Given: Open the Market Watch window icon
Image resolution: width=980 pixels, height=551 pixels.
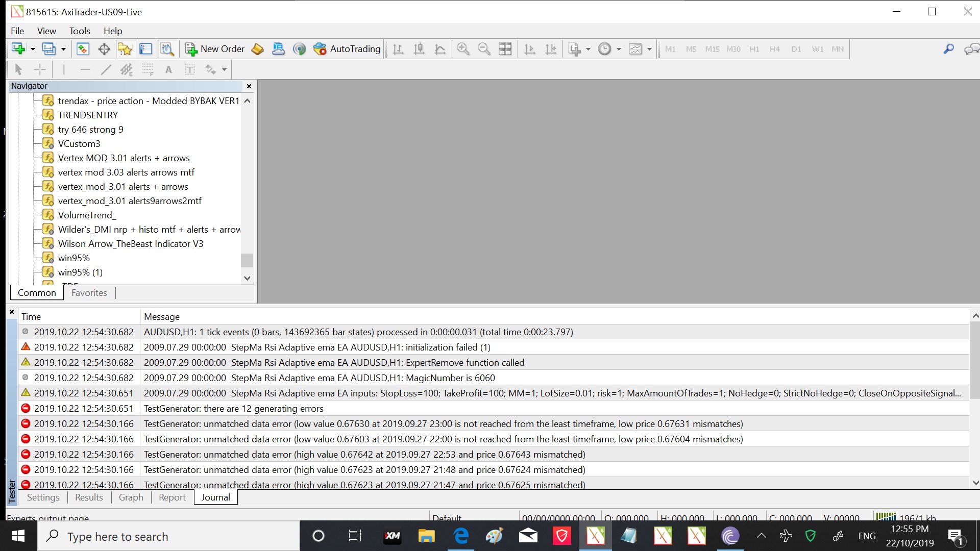Looking at the screenshot, I should (x=83, y=49).
